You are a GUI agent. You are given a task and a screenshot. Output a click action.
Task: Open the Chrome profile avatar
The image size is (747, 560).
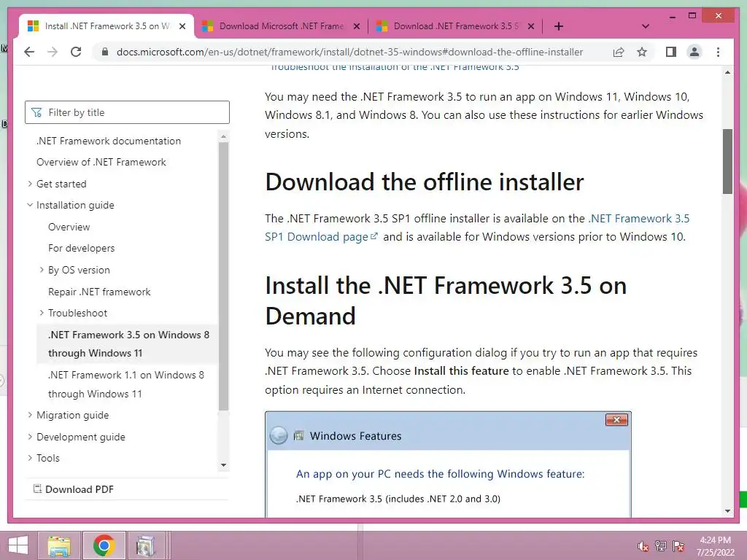(694, 52)
